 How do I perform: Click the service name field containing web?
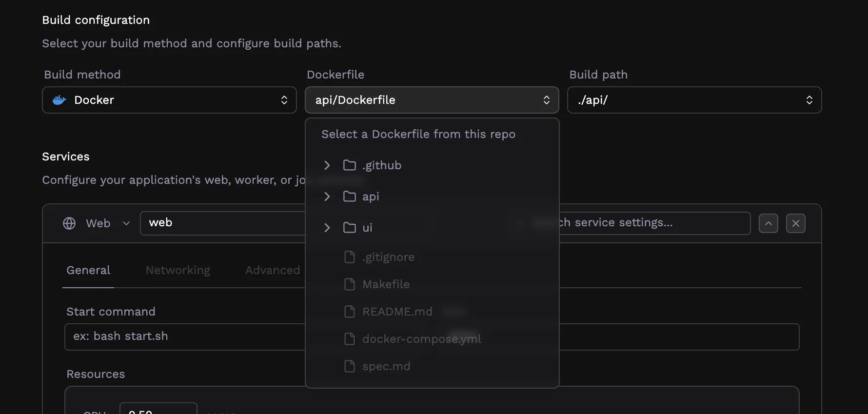tap(223, 223)
